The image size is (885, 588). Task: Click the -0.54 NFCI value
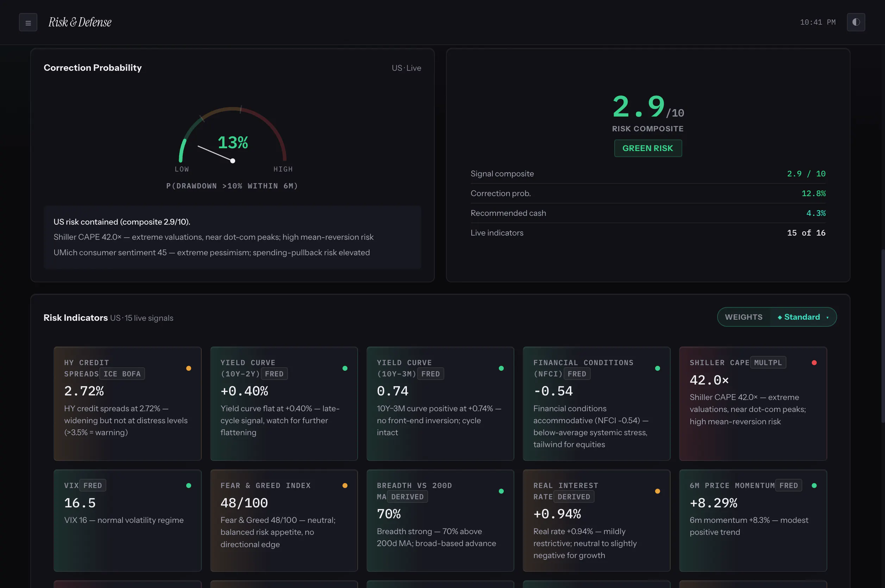(553, 391)
